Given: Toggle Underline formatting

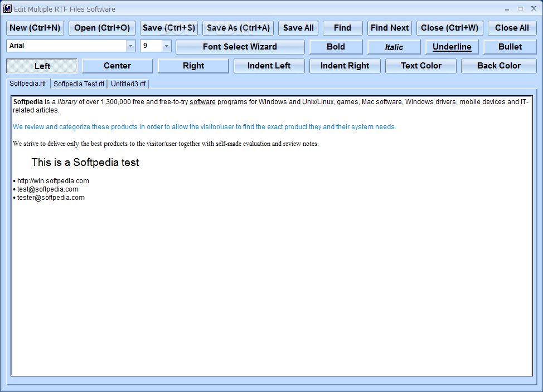Looking at the screenshot, I should coord(452,47).
